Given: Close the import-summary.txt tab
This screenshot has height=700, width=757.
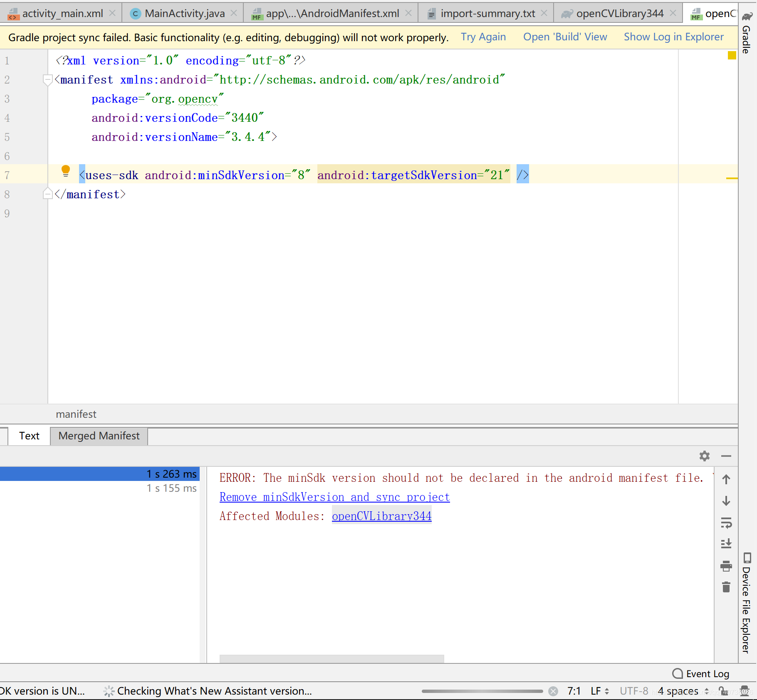Looking at the screenshot, I should tap(544, 13).
